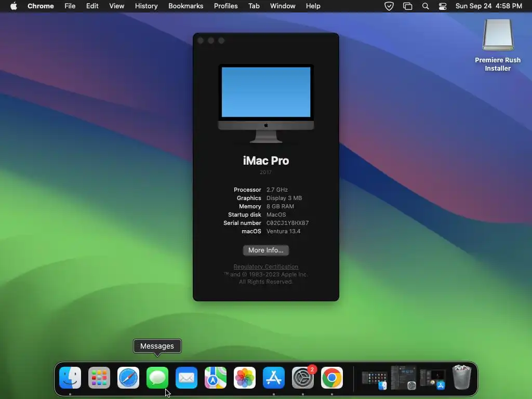Restore minimized App Store window in Dock
532x399 pixels.
click(x=433, y=379)
